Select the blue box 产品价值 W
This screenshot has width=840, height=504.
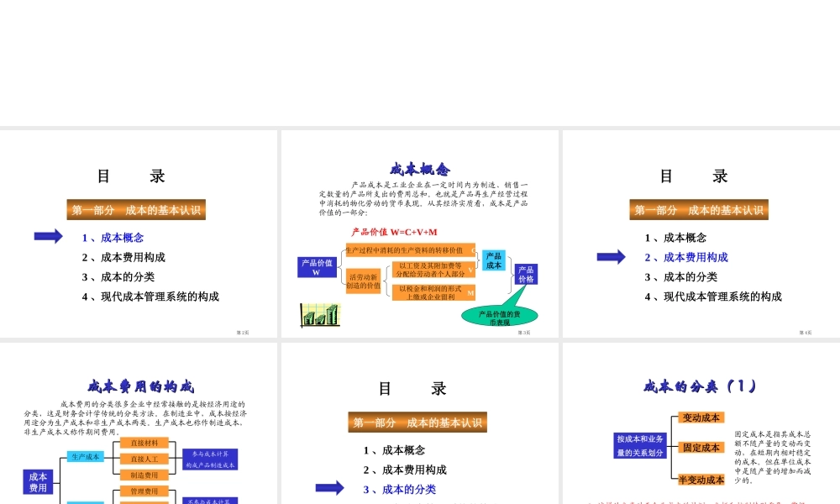tap(317, 267)
